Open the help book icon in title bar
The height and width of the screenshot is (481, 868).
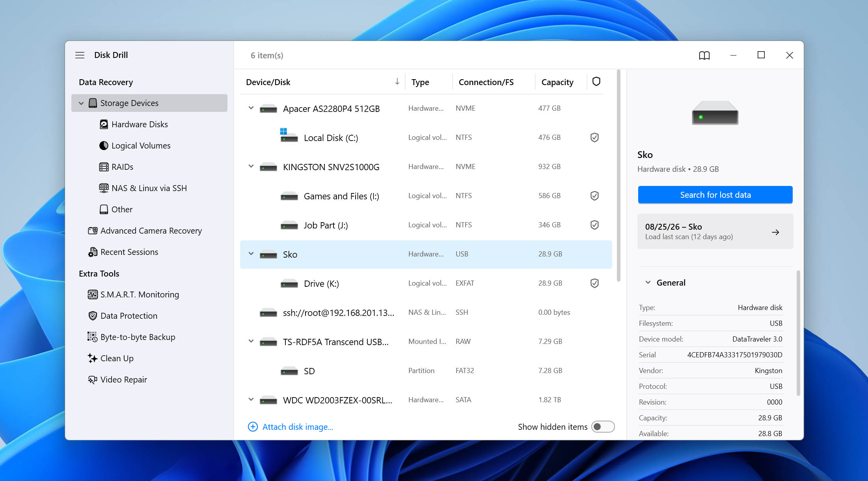coord(704,55)
